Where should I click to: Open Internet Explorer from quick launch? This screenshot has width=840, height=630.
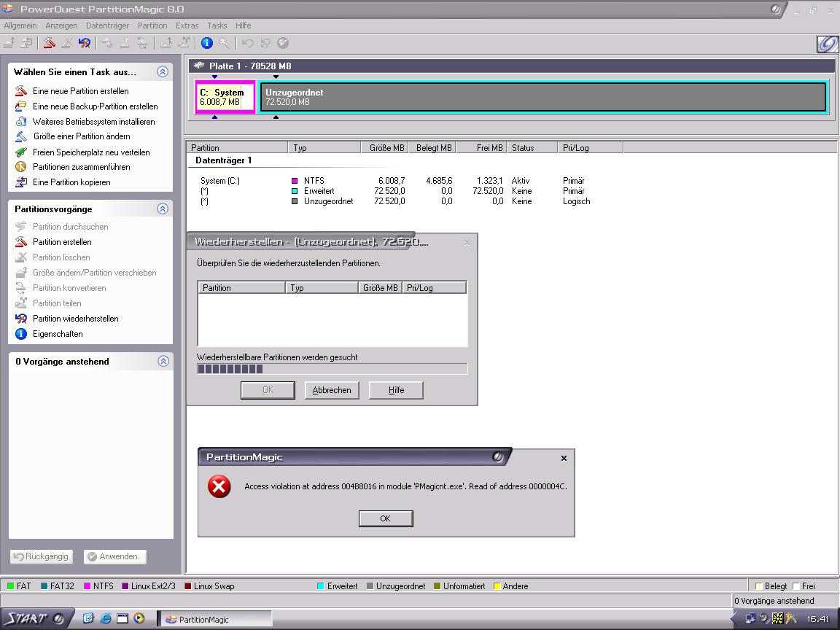(x=106, y=619)
